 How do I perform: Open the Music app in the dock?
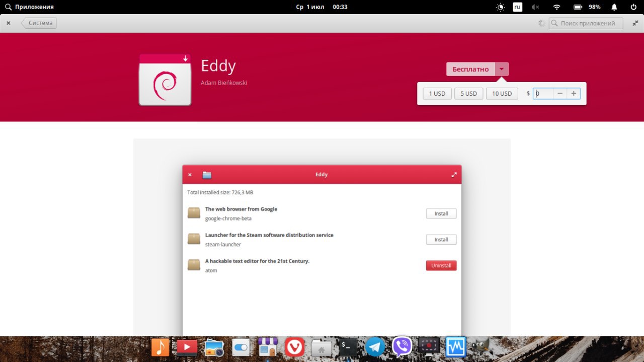pyautogui.click(x=160, y=347)
